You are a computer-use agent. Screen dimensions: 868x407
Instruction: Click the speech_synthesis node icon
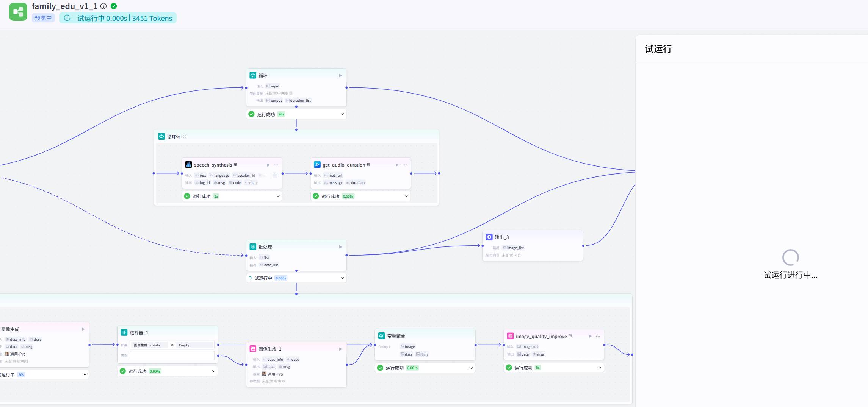188,165
